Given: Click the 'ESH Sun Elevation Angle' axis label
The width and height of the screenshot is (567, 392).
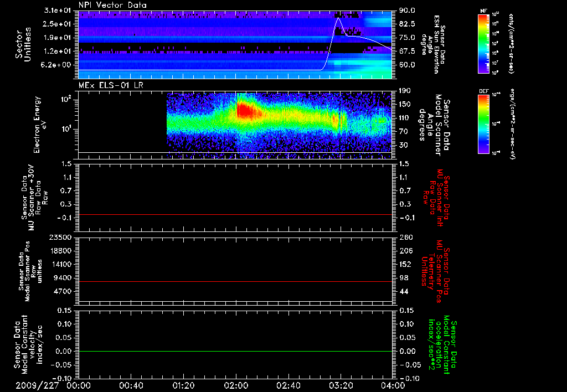Looking at the screenshot, I should tap(434, 44).
